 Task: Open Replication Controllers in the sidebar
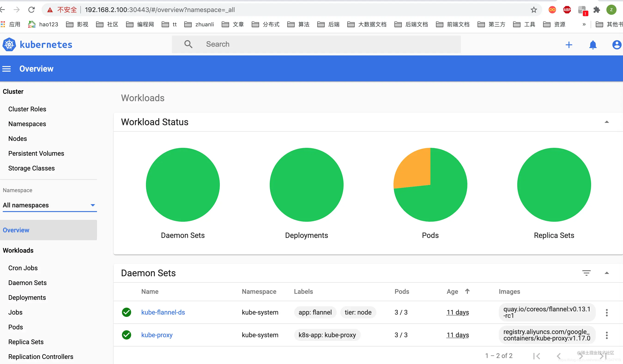click(41, 357)
